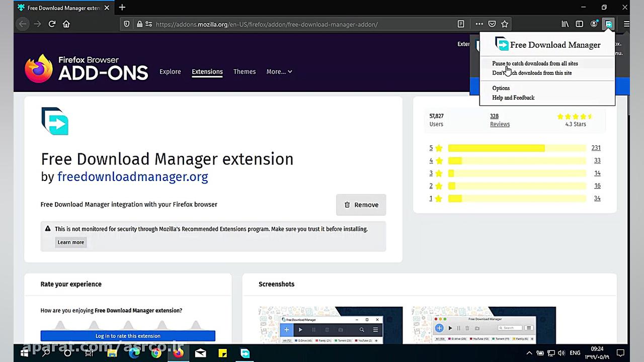
Task: Bookmark this page with the star
Action: pos(505,24)
